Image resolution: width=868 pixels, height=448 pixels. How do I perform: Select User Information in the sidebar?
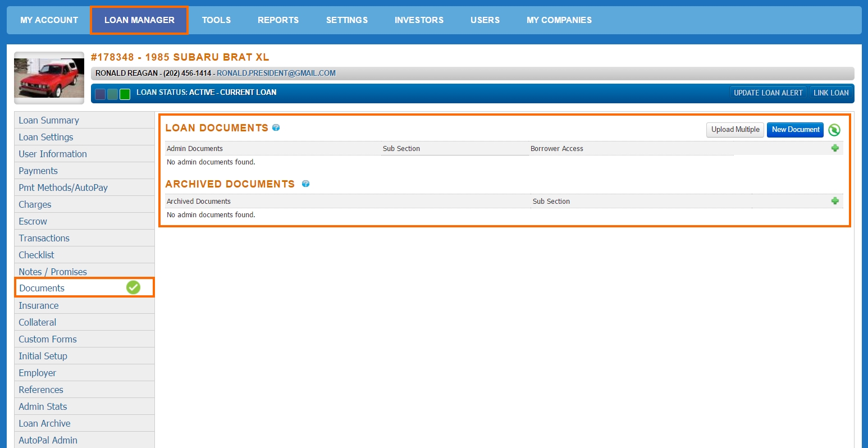(x=84, y=154)
